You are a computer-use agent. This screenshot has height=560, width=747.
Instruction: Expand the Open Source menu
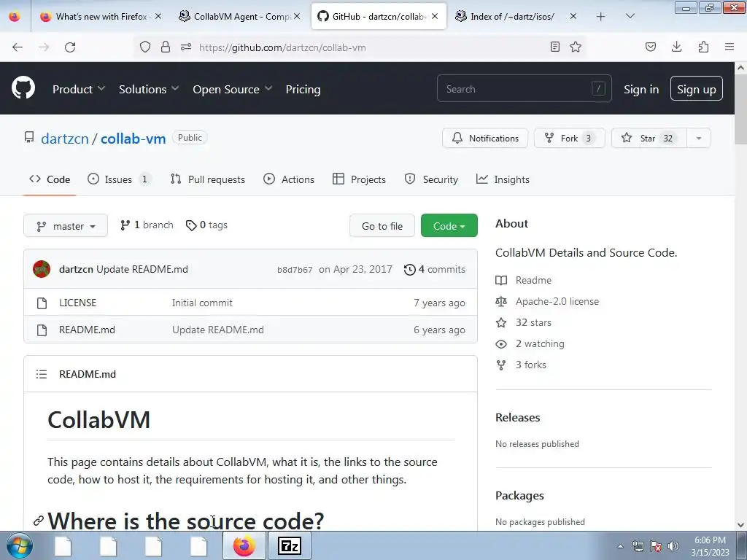pos(233,89)
